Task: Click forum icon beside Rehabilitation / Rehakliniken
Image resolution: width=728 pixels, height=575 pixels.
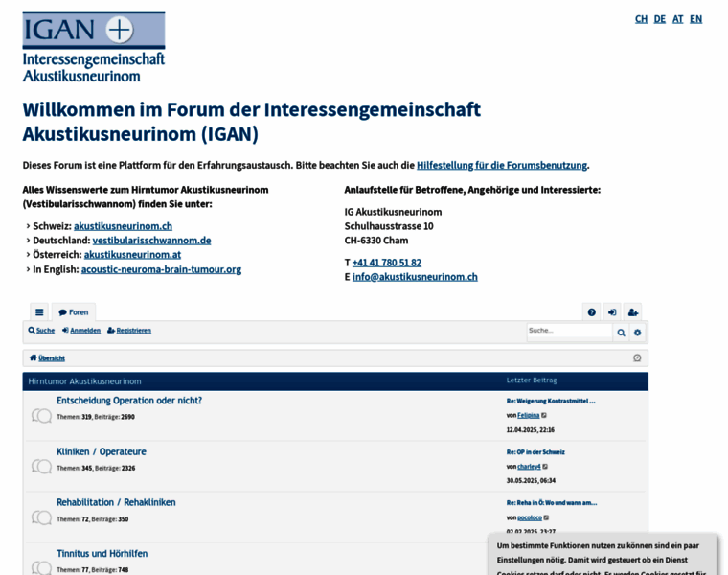Action: [x=41, y=517]
